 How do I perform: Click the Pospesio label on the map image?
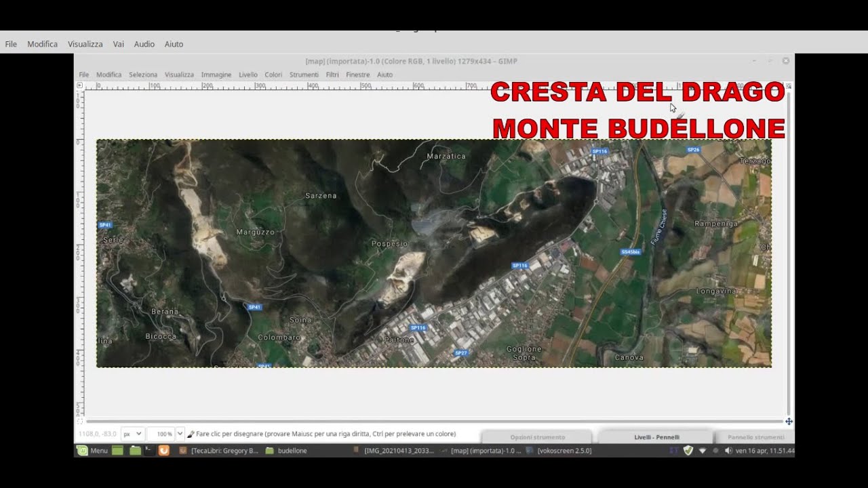(x=390, y=243)
